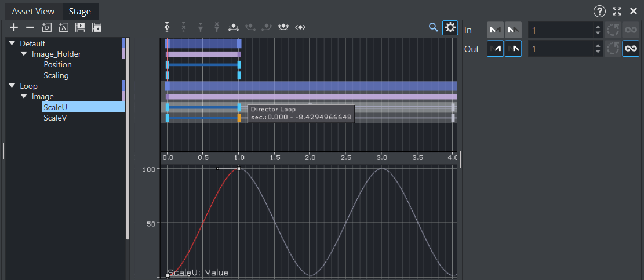The image size is (644, 280).
Task: Toggle infinite loop for Out
Action: [x=631, y=49]
